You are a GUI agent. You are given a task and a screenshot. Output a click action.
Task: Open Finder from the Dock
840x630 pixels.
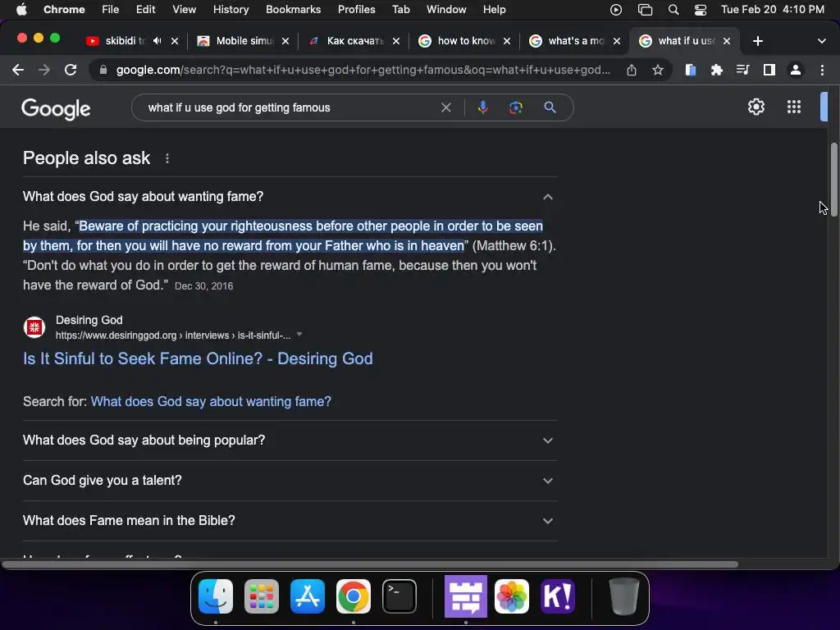pyautogui.click(x=216, y=596)
